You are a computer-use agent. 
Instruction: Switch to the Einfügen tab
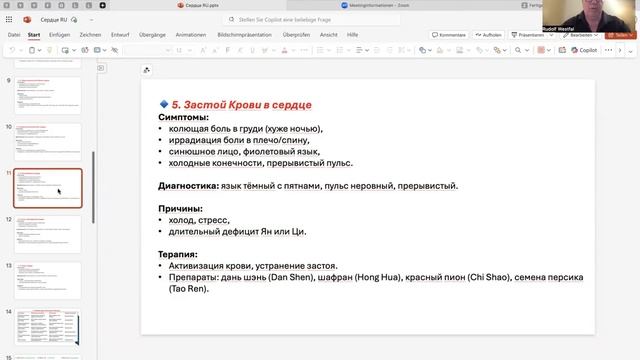(x=60, y=35)
